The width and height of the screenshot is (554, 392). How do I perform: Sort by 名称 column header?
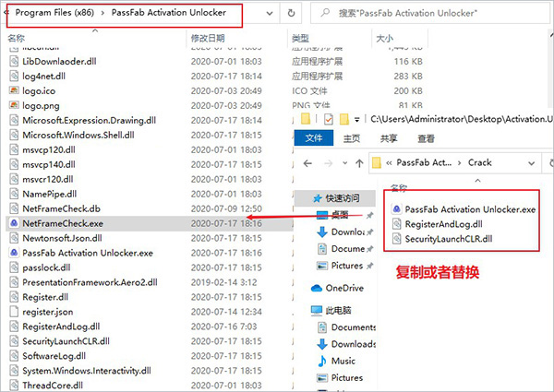(x=17, y=38)
